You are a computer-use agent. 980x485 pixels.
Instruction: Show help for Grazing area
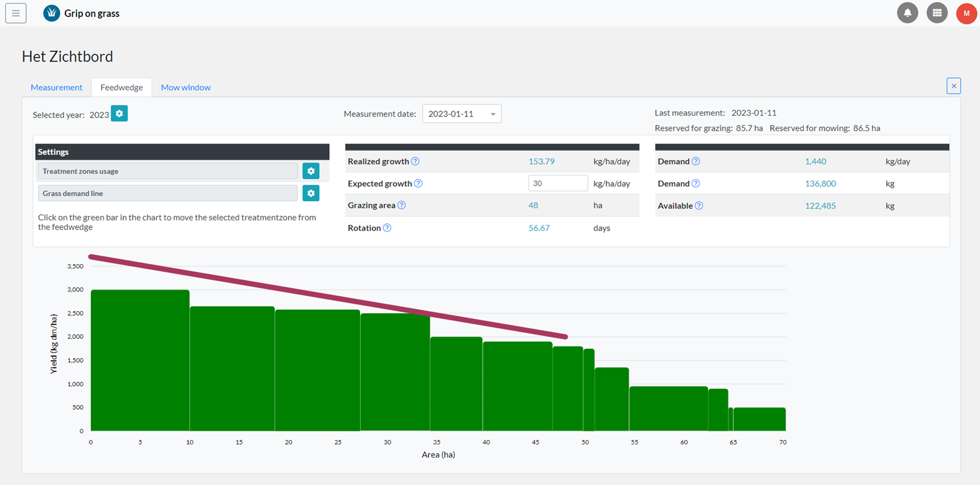402,205
